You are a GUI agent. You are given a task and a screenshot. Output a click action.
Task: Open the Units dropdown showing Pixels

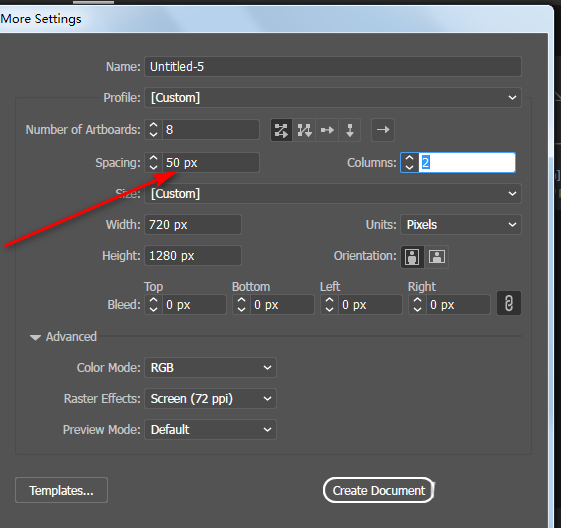tap(461, 225)
